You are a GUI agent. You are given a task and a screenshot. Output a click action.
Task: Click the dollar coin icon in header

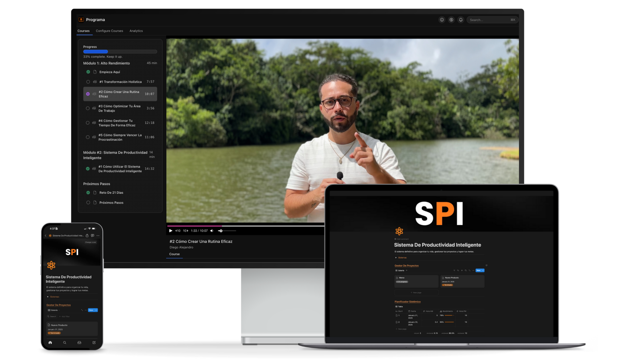point(451,20)
